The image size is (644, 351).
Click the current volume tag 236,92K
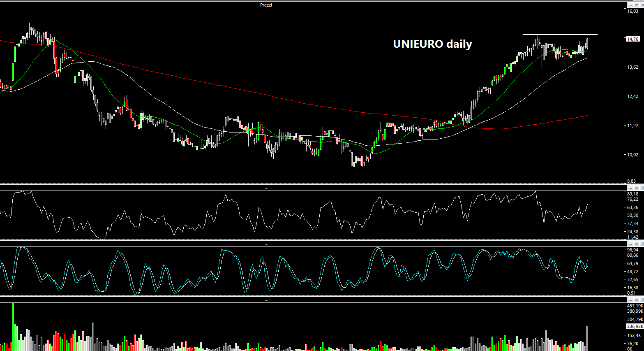[635, 326]
